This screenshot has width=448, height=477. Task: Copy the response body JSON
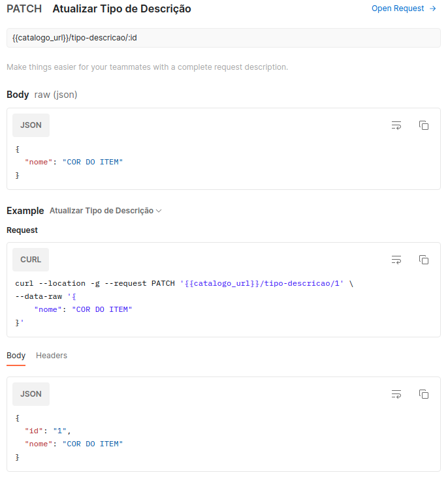[424, 394]
